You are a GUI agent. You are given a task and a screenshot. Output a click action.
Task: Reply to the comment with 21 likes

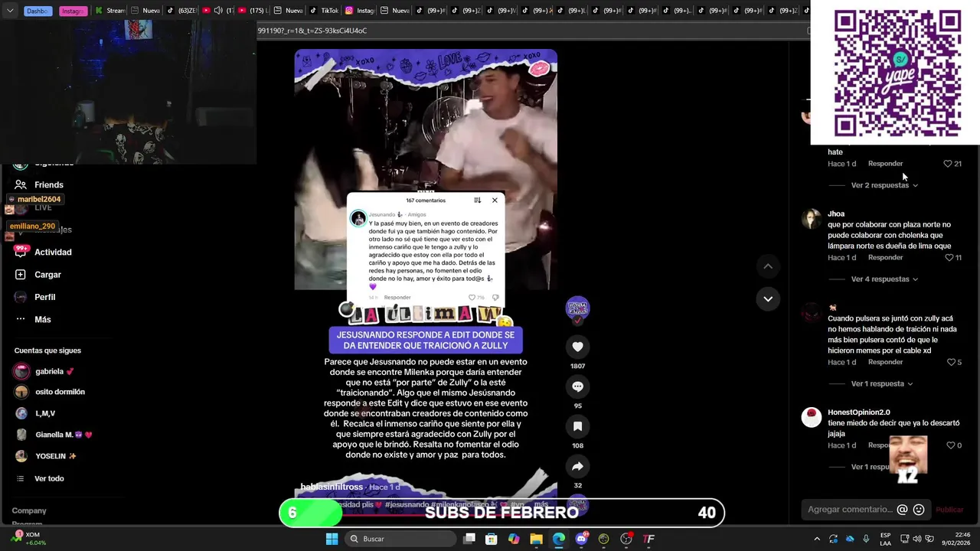tap(885, 164)
